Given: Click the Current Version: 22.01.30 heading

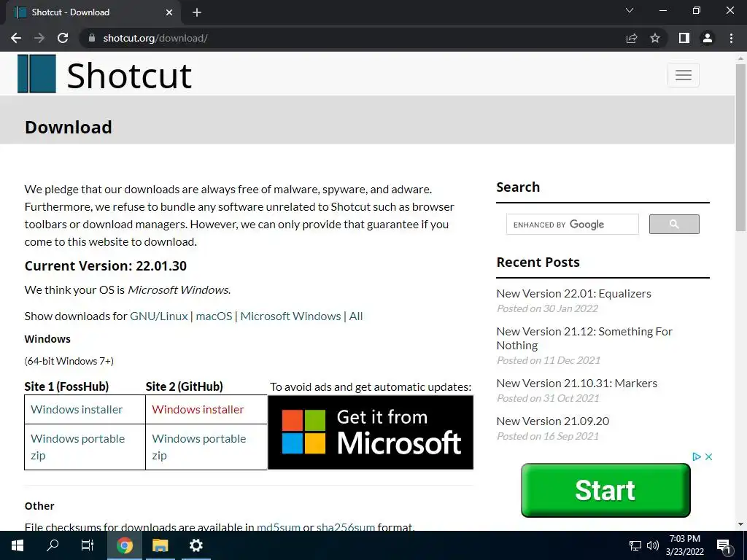Looking at the screenshot, I should click(105, 265).
